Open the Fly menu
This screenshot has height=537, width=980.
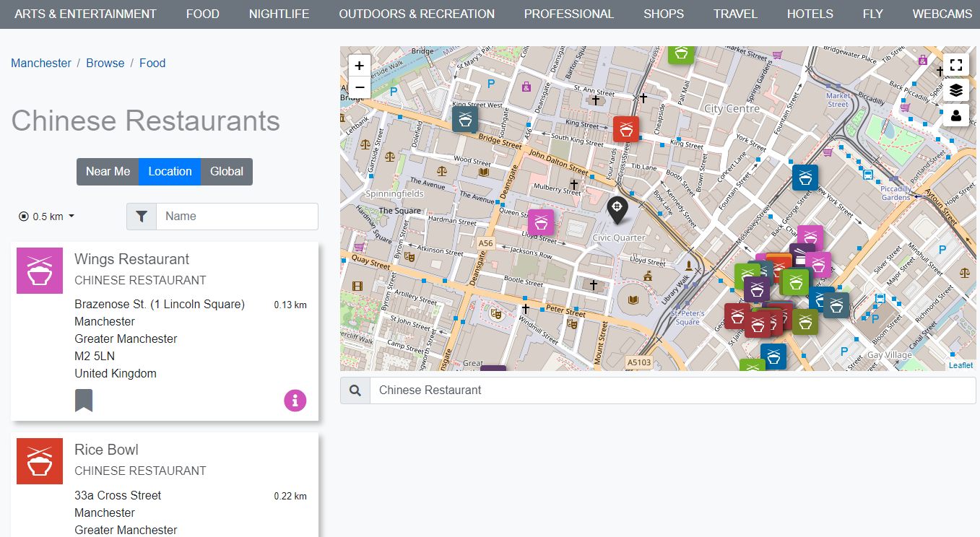click(872, 14)
